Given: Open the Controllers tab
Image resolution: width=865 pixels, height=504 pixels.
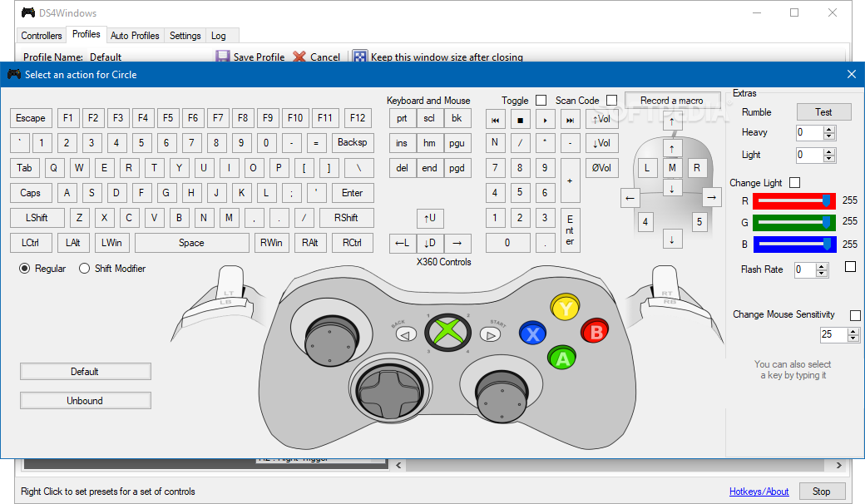Looking at the screenshot, I should [x=42, y=35].
